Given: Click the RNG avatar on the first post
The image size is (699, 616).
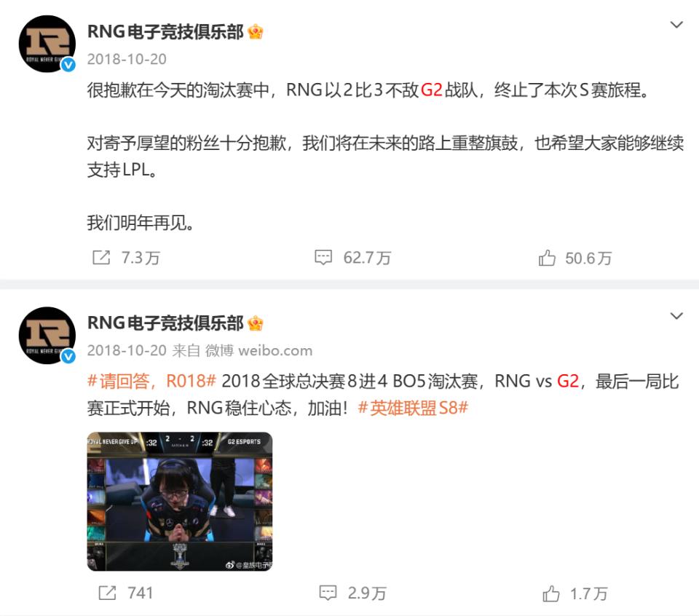Looking at the screenshot, I should coord(47,44).
